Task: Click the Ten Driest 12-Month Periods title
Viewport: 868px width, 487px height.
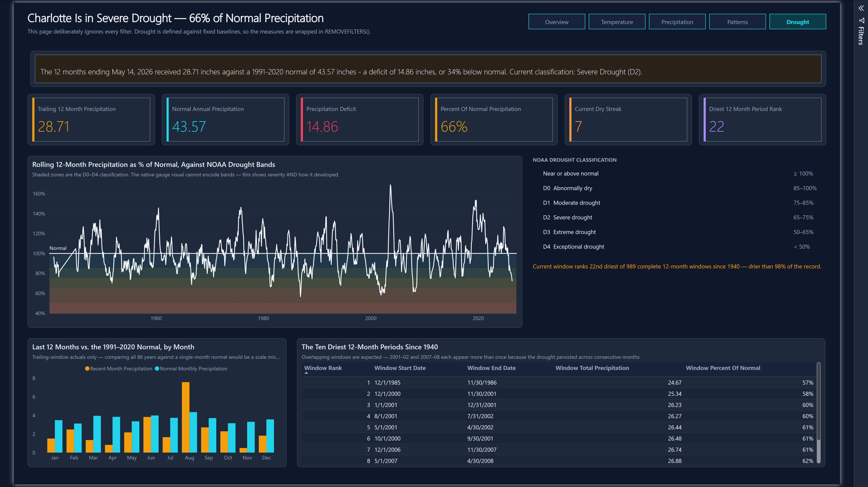Action: (x=370, y=347)
